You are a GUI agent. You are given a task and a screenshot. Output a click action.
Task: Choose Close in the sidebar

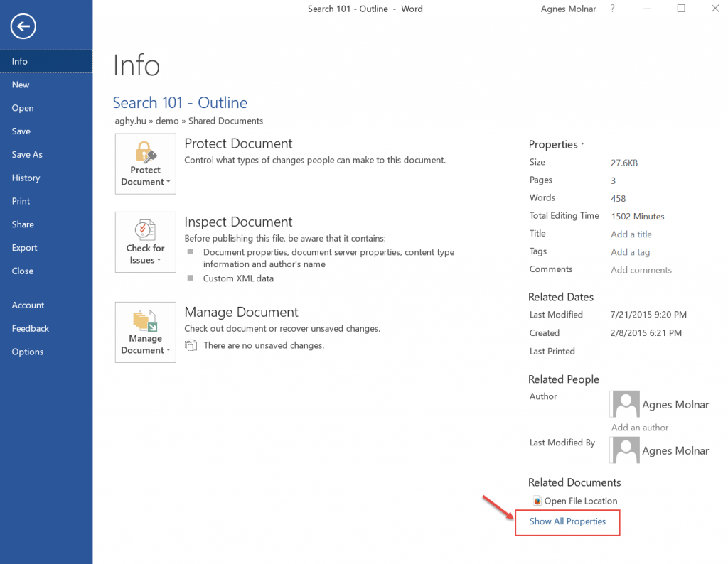[x=46, y=271]
